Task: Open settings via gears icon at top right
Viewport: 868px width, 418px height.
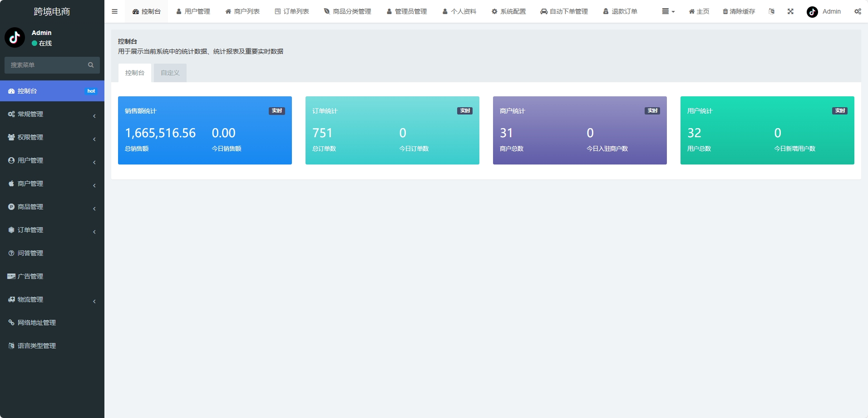Action: 858,11
